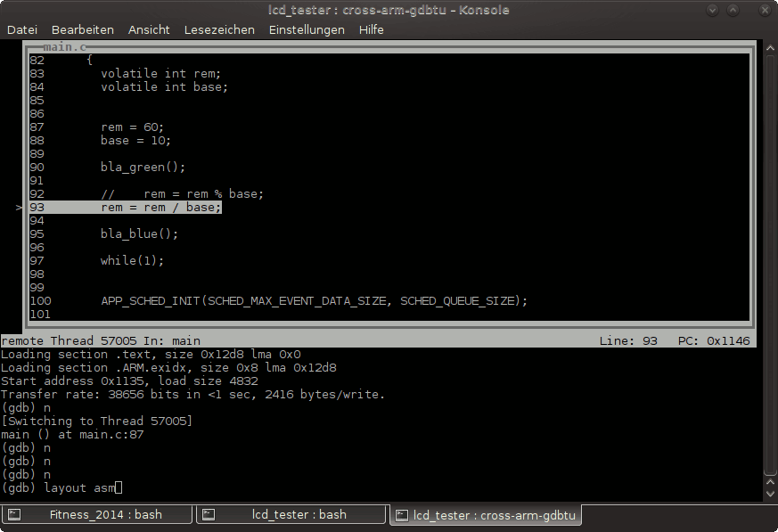Close the Konsole window
778x532 pixels.
[x=765, y=11]
